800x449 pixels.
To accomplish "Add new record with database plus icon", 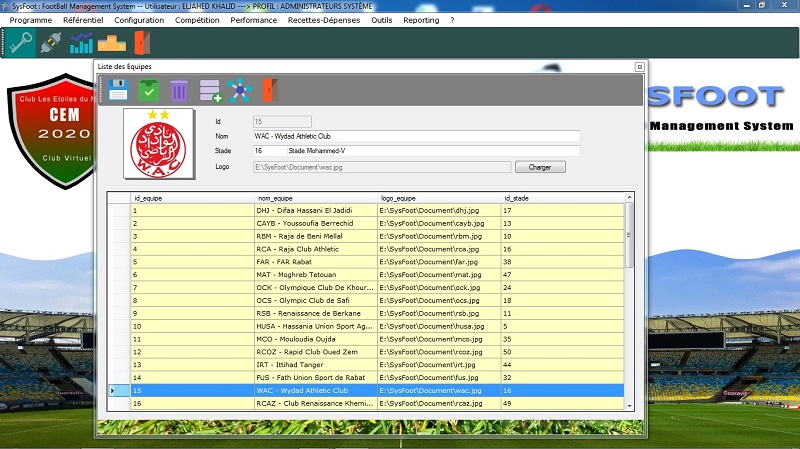I will pyautogui.click(x=210, y=91).
